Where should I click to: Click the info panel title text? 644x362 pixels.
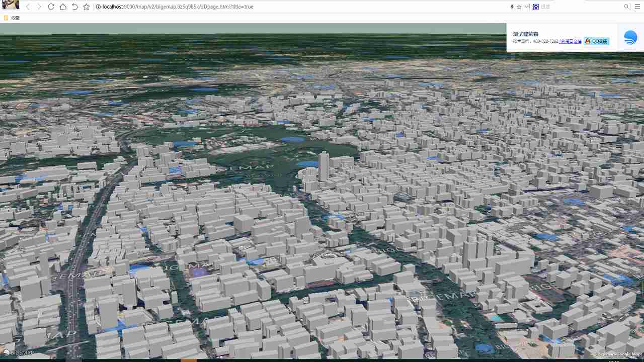526,34
